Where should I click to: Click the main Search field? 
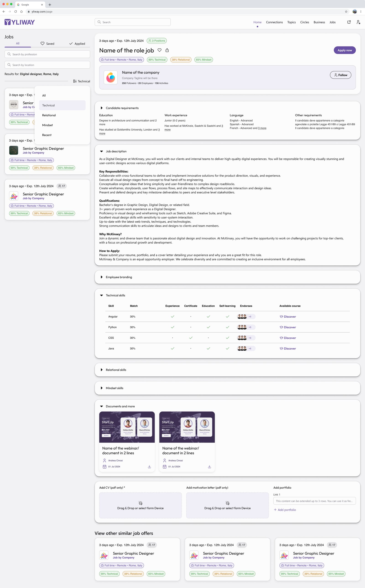pyautogui.click(x=133, y=22)
